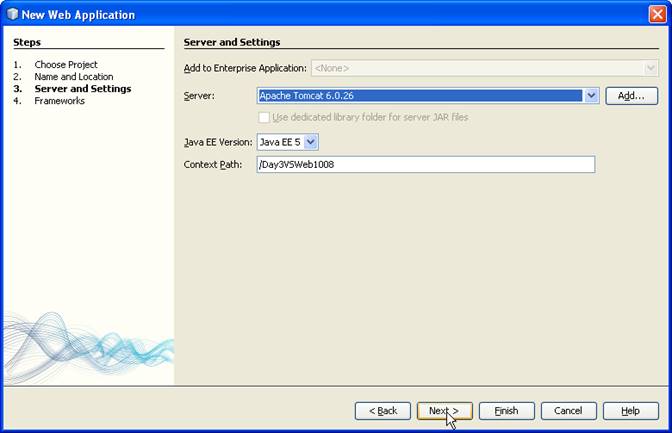Cancel the New Web Application wizard
This screenshot has height=433, width=672.
(568, 411)
